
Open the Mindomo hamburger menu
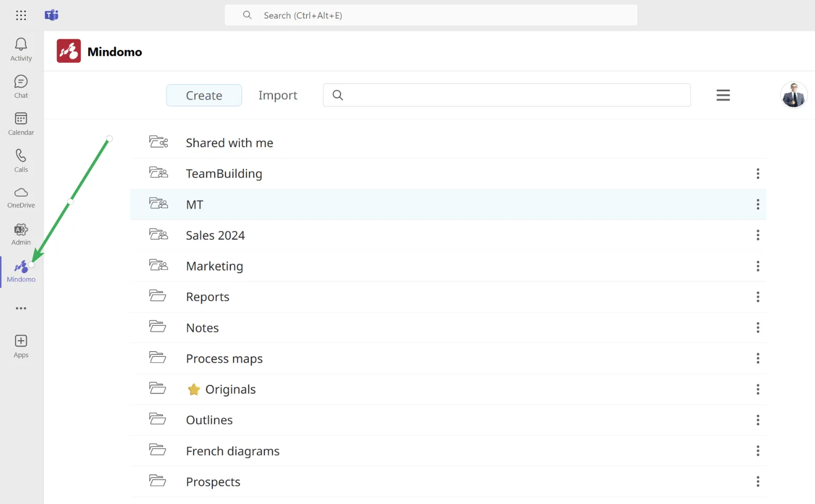click(723, 95)
